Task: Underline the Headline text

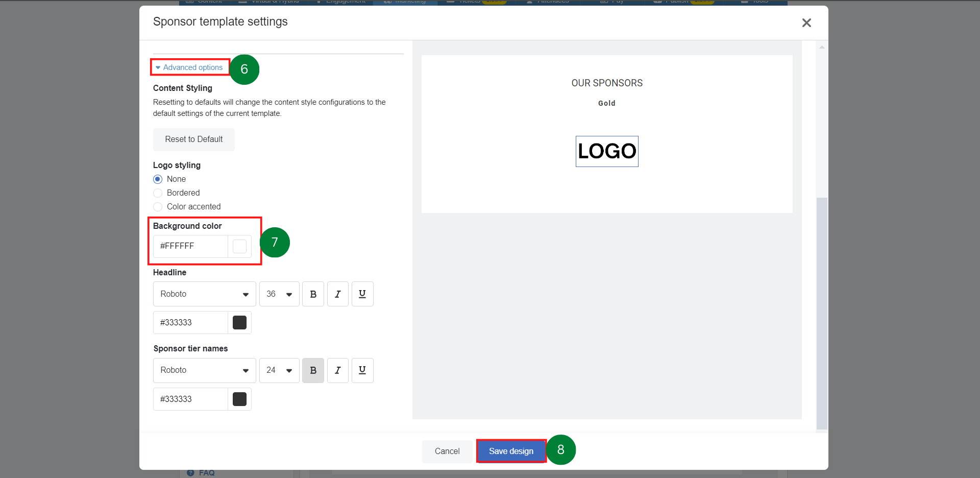Action: (362, 294)
